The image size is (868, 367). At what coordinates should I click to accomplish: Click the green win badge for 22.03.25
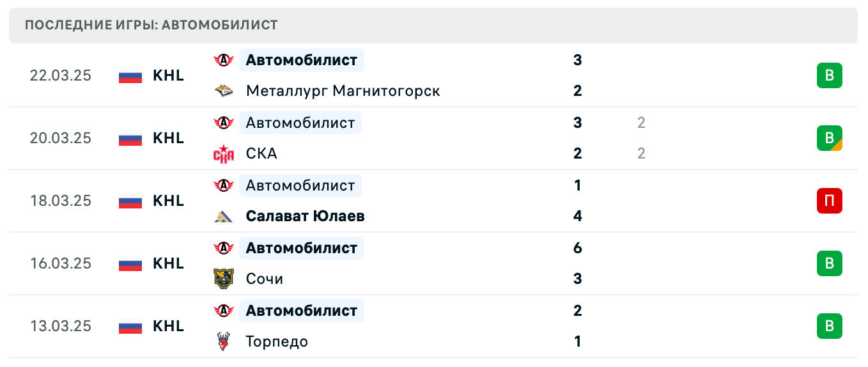[829, 75]
